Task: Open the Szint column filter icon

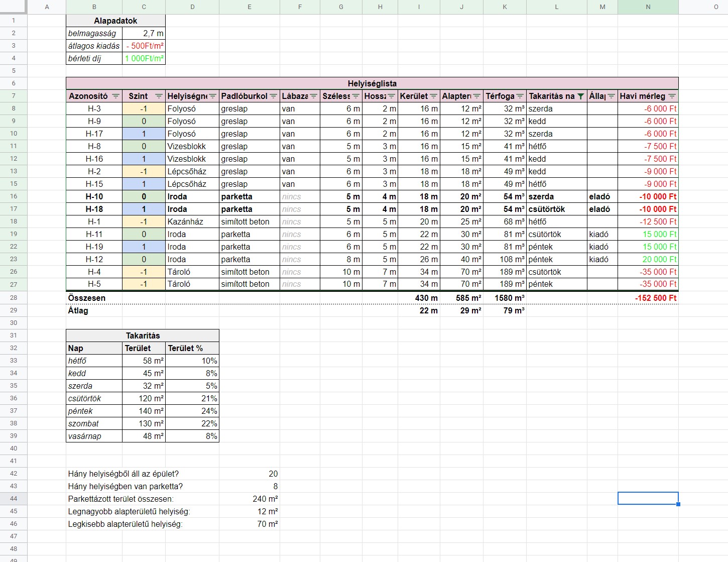Action: coord(159,96)
